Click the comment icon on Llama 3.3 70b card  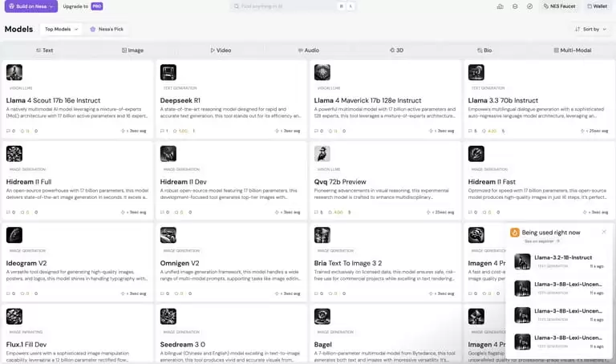[x=470, y=131]
